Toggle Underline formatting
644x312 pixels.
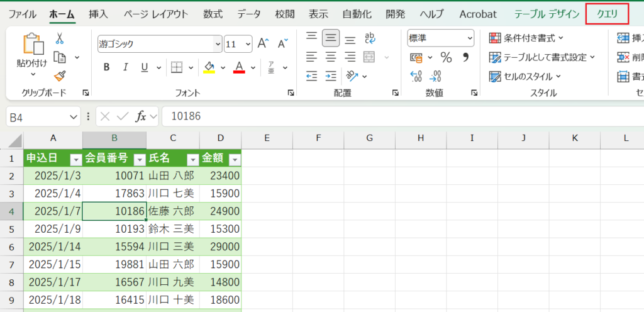pyautogui.click(x=144, y=67)
